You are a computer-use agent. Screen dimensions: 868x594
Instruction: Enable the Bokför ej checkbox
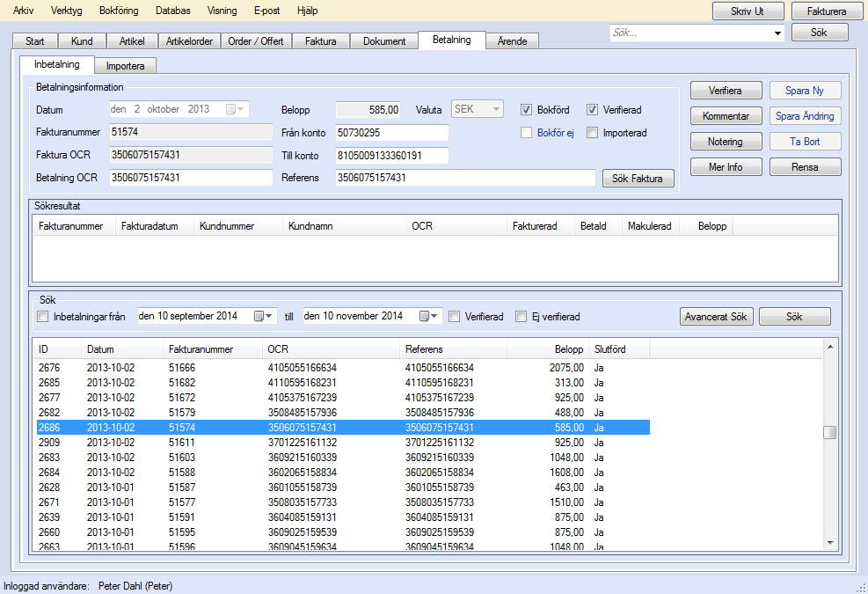(x=527, y=132)
